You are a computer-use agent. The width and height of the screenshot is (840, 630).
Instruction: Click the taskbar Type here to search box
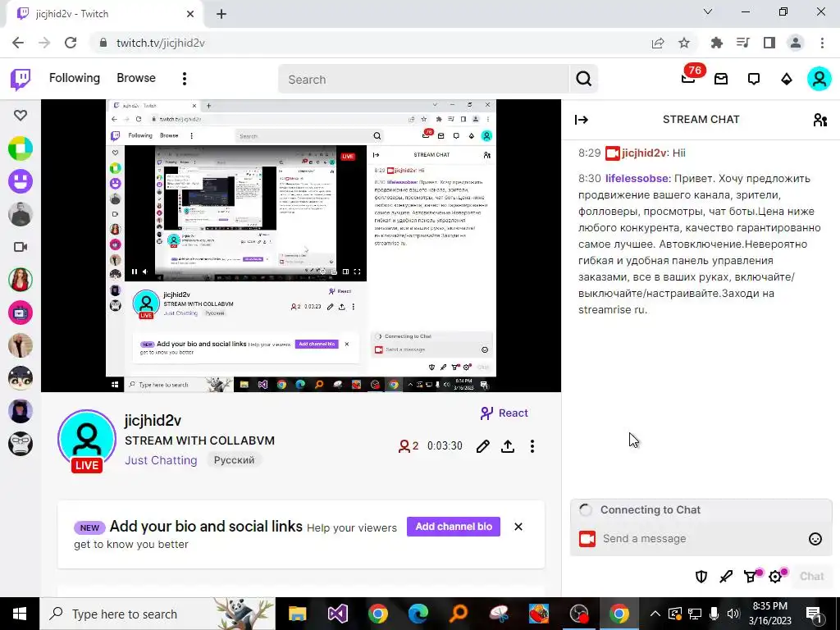pyautogui.click(x=157, y=614)
